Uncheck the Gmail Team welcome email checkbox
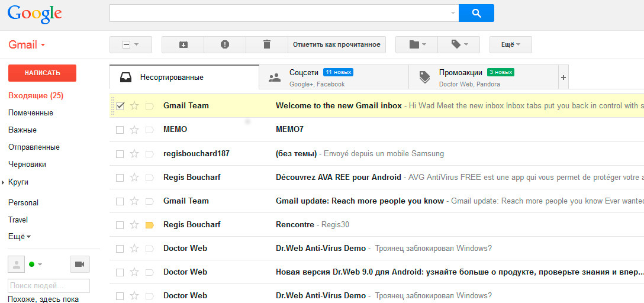This screenshot has width=644, height=303. click(120, 106)
